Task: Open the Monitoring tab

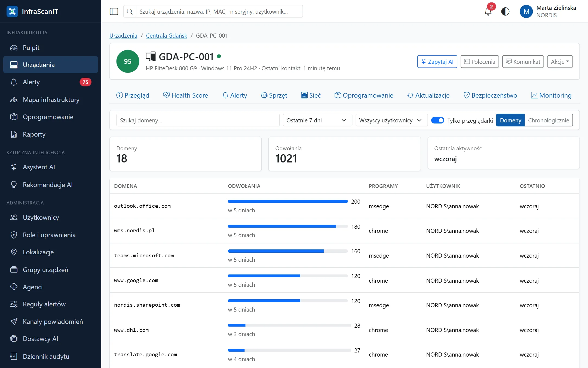Action: (x=551, y=95)
